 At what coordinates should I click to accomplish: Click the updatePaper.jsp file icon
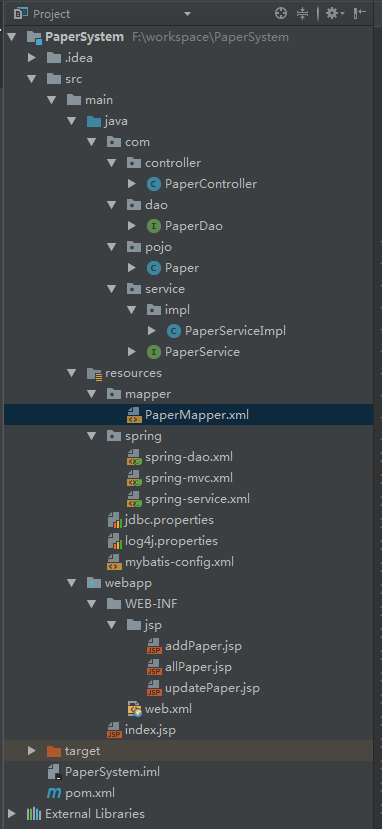coord(154,688)
